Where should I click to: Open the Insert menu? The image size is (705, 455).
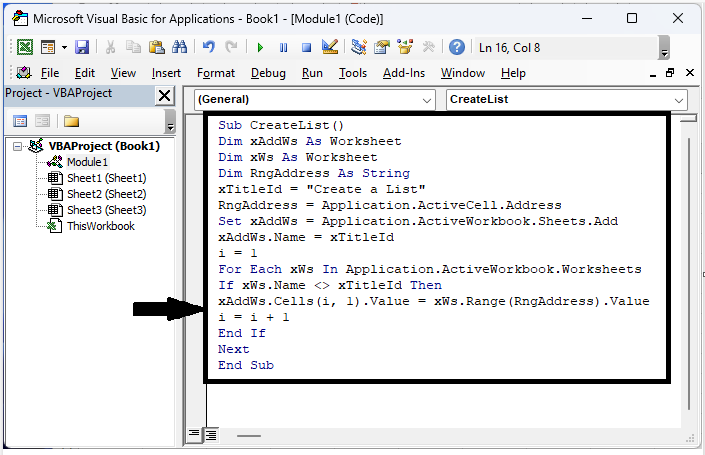(x=166, y=73)
